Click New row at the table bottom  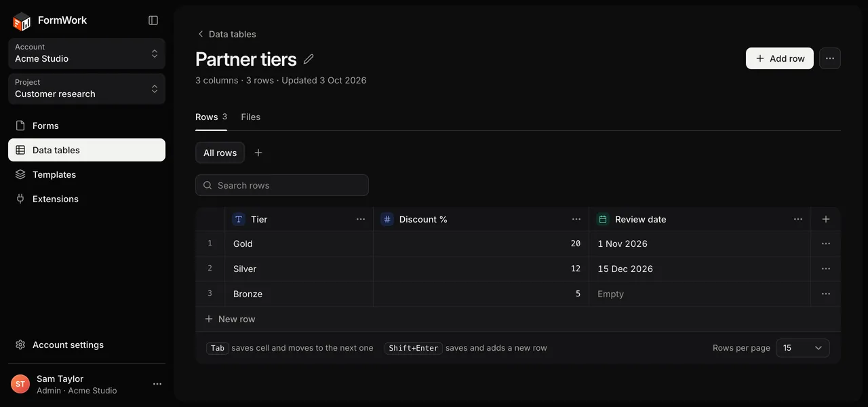[518, 319]
